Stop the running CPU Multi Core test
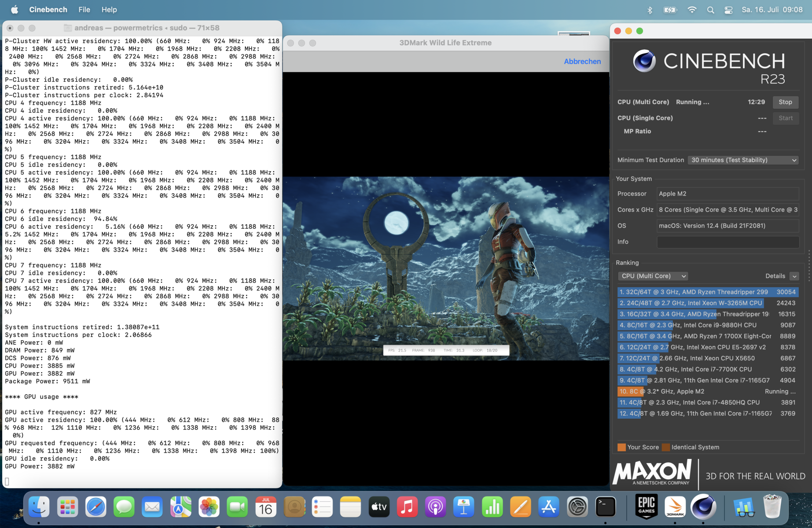Screen dimensions: 812x528 click(786, 102)
